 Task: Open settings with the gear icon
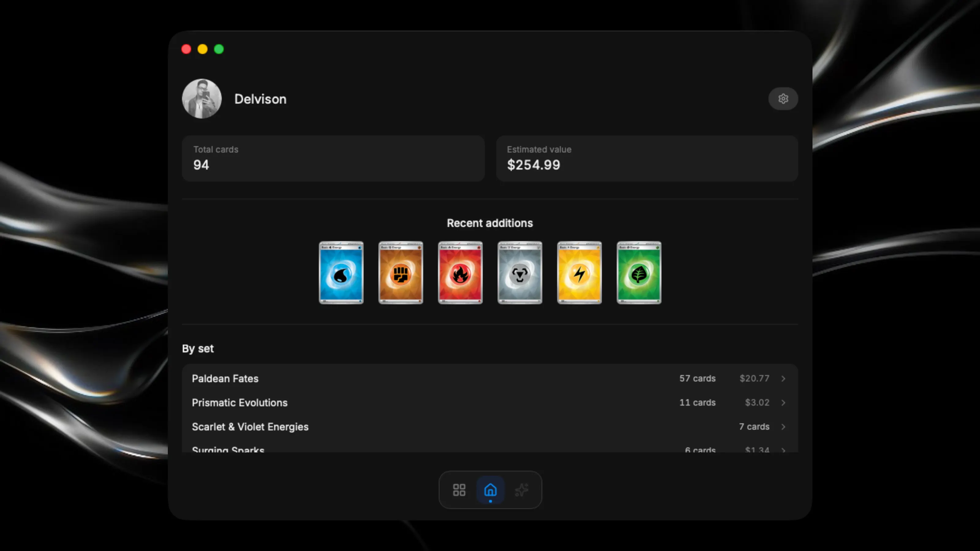point(783,99)
